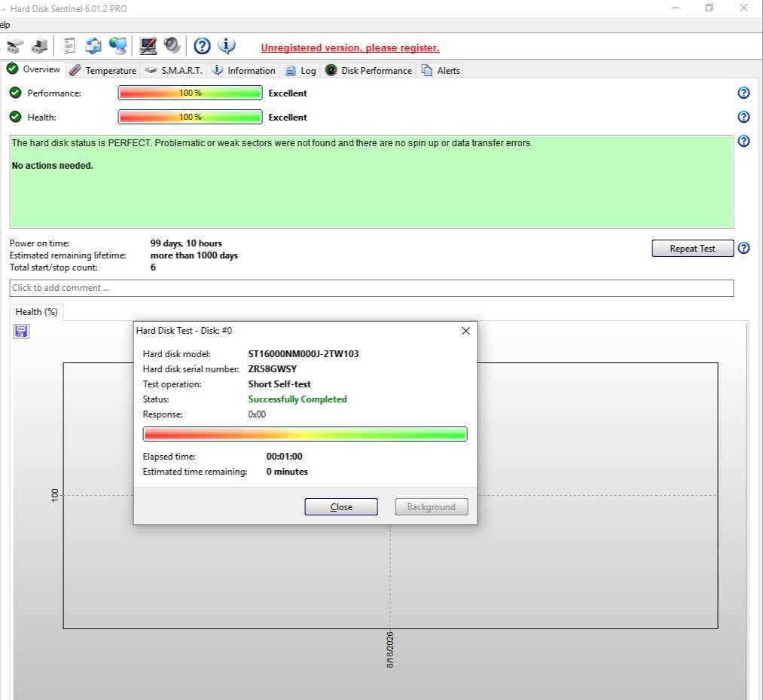Restore the Hard Disk Sentinel window size
763x700 pixels.
coord(709,8)
